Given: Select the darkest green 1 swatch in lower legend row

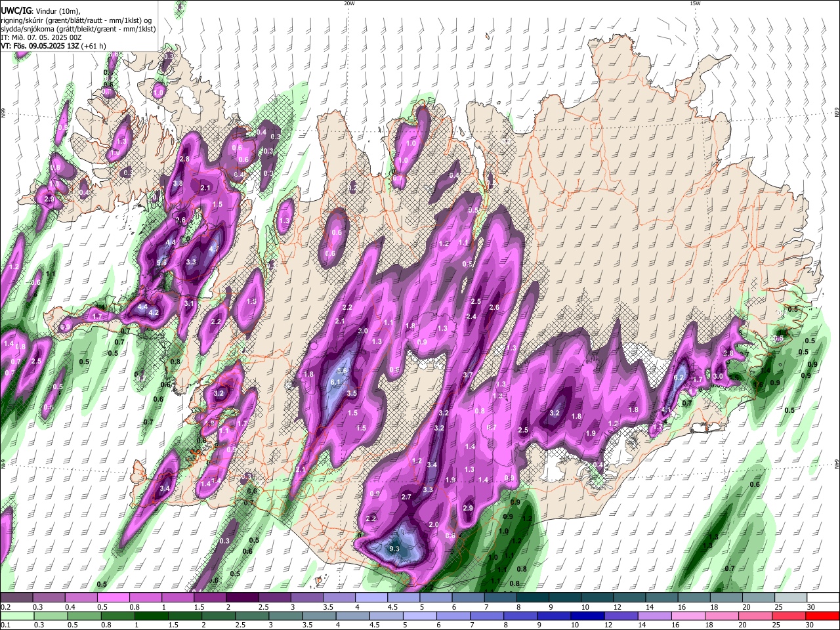Looking at the screenshot, I should 151,616.
